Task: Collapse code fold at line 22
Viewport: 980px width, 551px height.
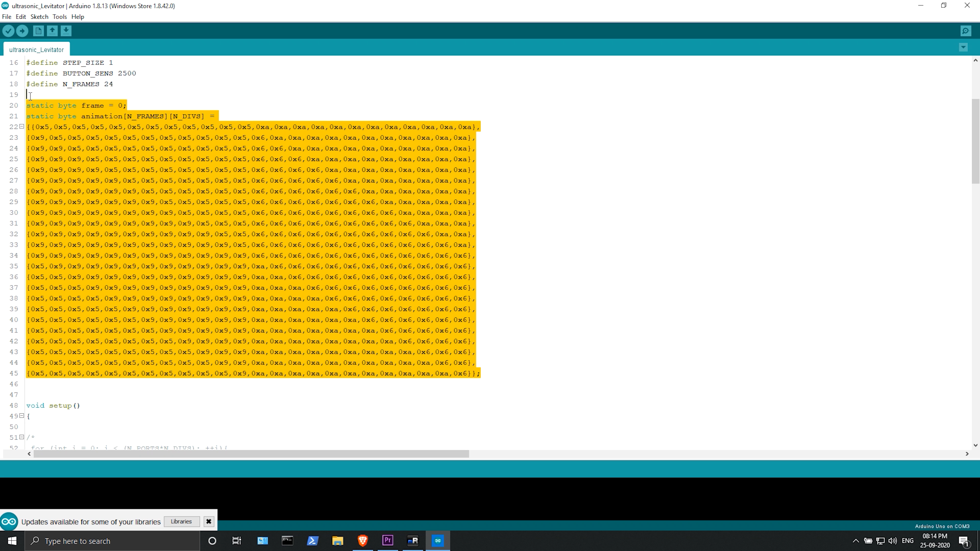Action: 22,127
